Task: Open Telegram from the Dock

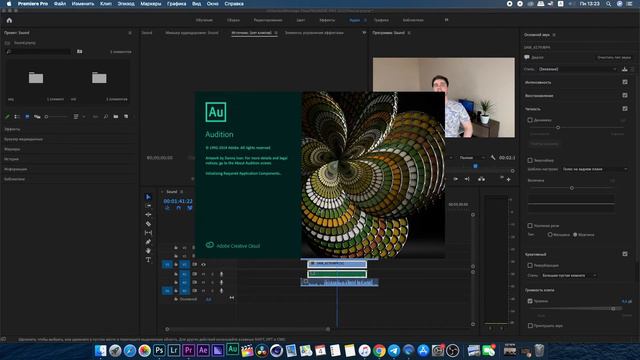Action: [394, 350]
